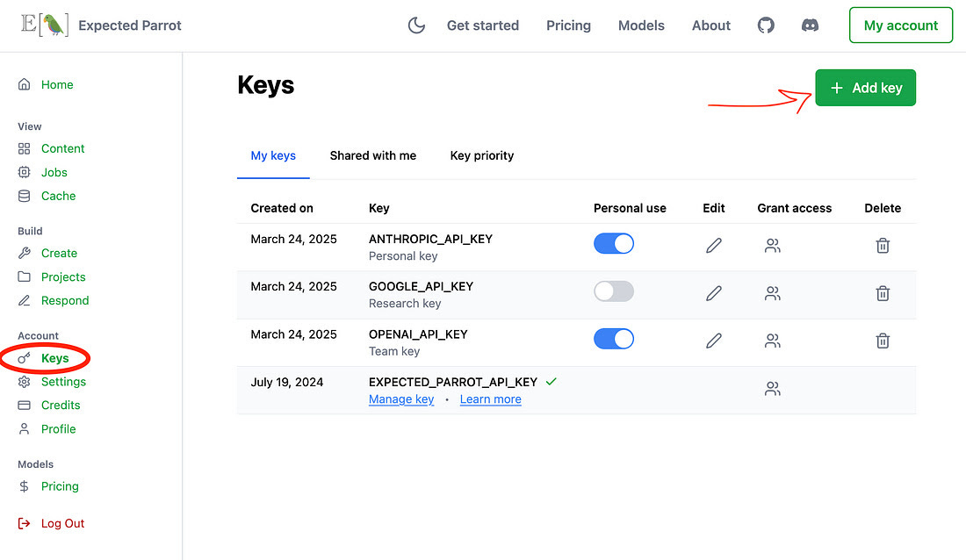Grant access for GOOGLE_API_KEY
966x560 pixels.
tap(773, 293)
